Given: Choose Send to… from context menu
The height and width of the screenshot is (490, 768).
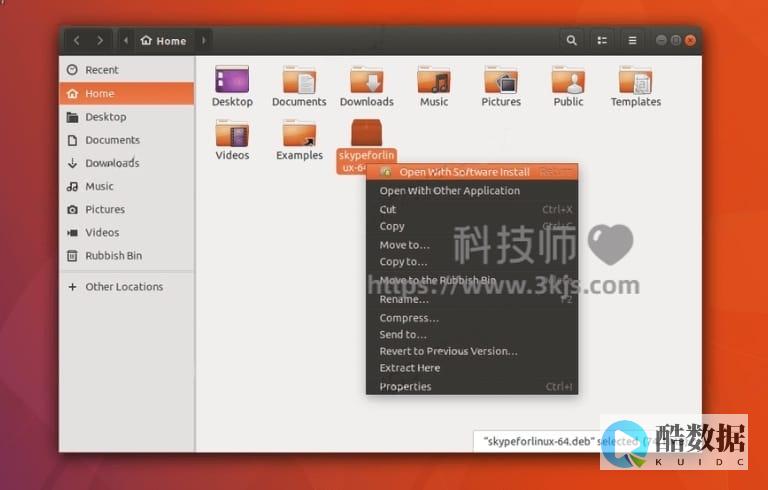Looking at the screenshot, I should (x=472, y=334).
